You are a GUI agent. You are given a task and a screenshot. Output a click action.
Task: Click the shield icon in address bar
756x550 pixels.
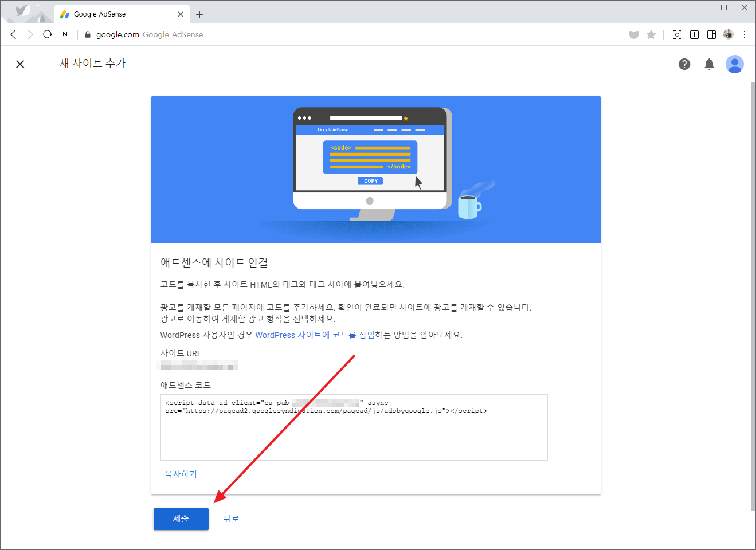click(634, 35)
